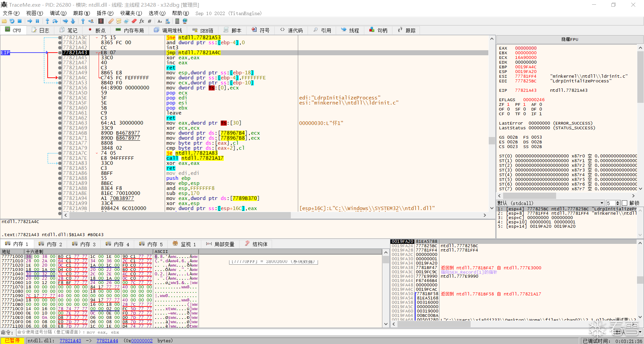Viewport: 644px width, 344px height.
Task: Switch to the 断点 tab
Action: [97, 30]
